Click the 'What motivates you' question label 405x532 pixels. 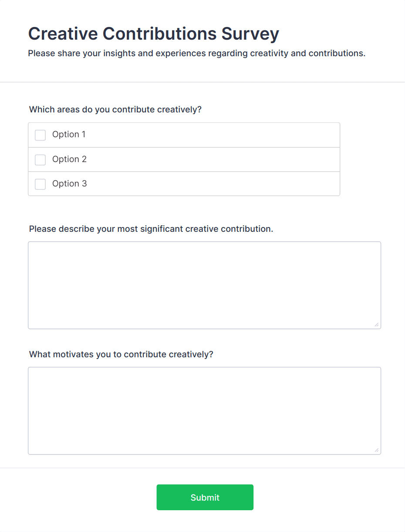click(x=121, y=354)
